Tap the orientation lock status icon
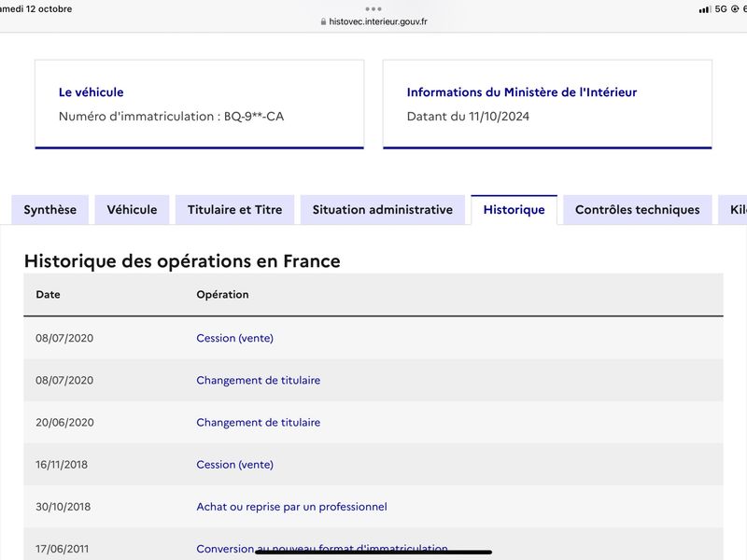This screenshot has width=747, height=560. 735,9
